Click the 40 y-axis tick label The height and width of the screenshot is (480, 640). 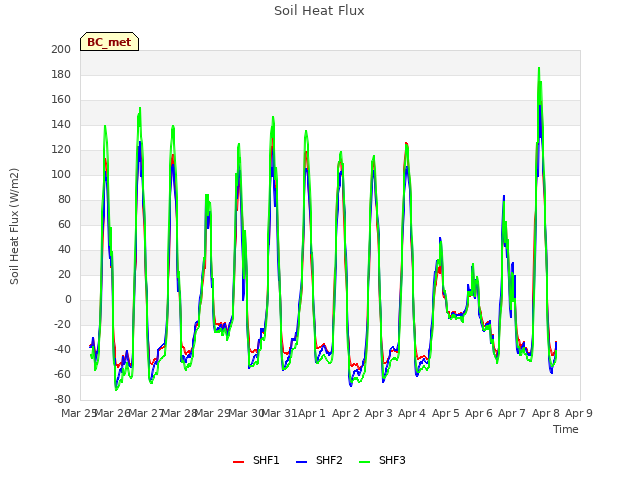tap(64, 249)
